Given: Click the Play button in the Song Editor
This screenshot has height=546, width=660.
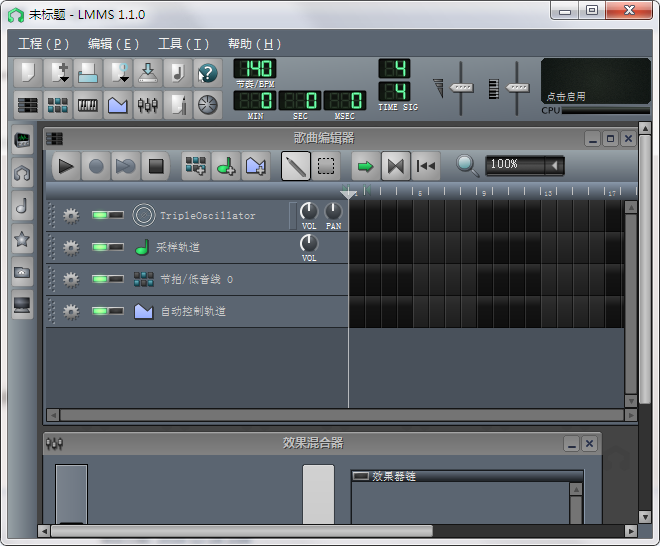Looking at the screenshot, I should [x=66, y=166].
